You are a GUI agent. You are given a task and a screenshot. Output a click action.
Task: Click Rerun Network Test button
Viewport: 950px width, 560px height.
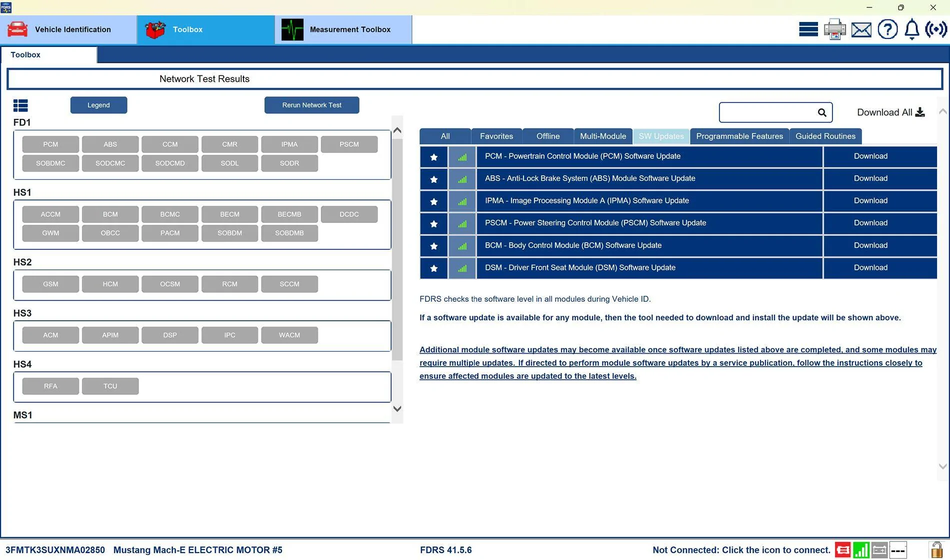(311, 105)
